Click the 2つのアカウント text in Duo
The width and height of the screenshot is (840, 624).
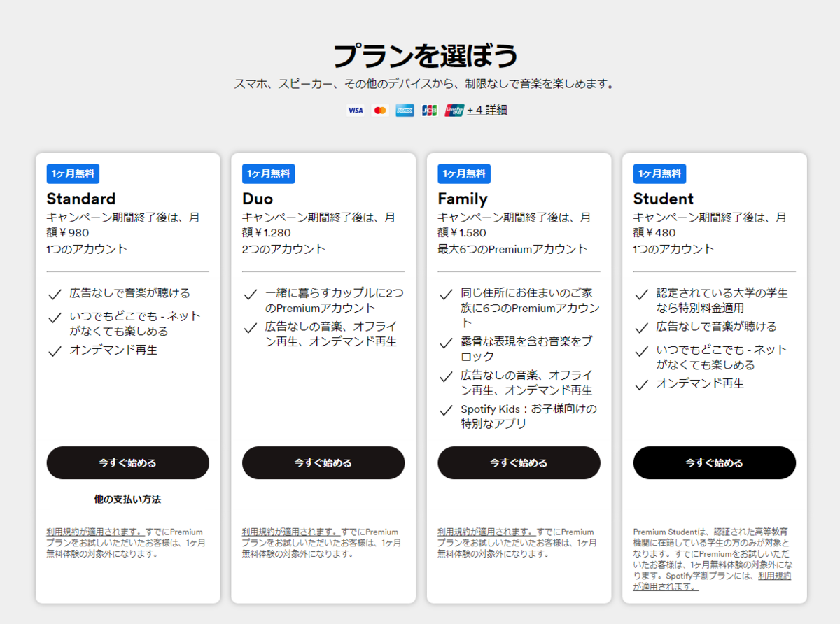(x=284, y=249)
